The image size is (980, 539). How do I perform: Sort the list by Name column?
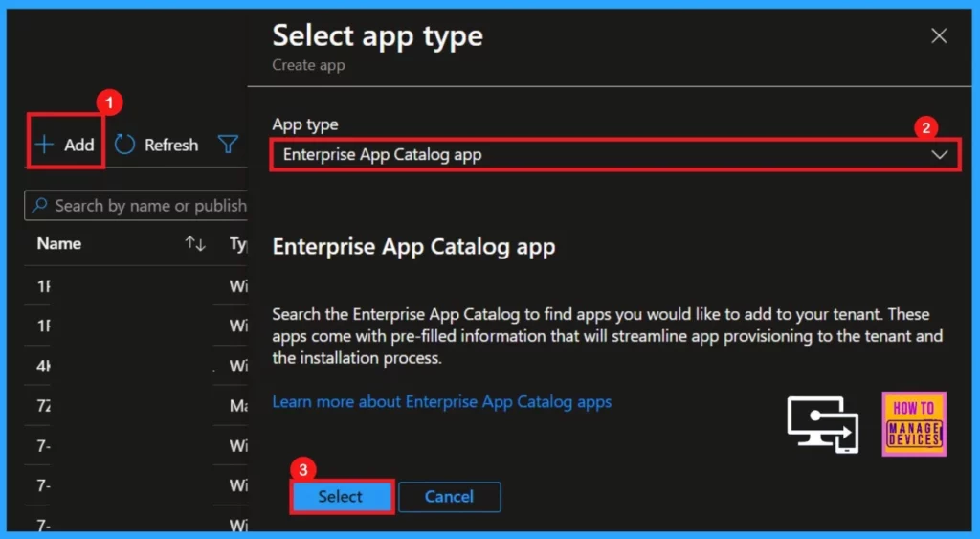[58, 244]
